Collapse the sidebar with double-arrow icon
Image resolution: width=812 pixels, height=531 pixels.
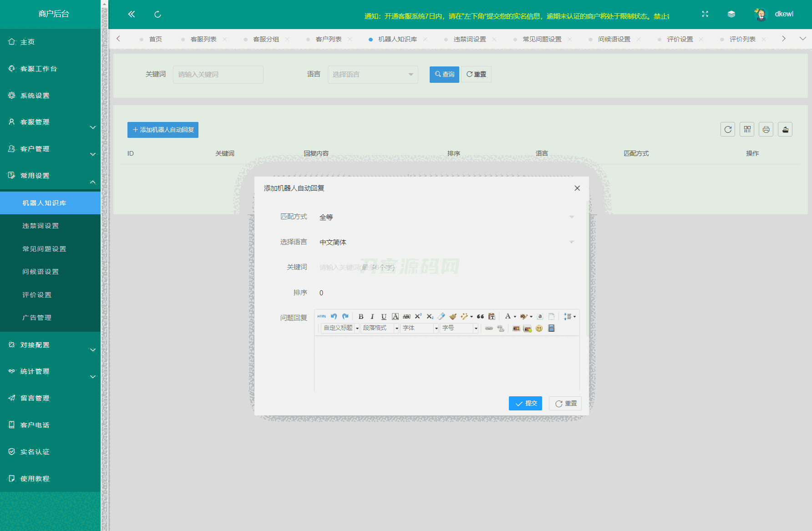pos(132,14)
